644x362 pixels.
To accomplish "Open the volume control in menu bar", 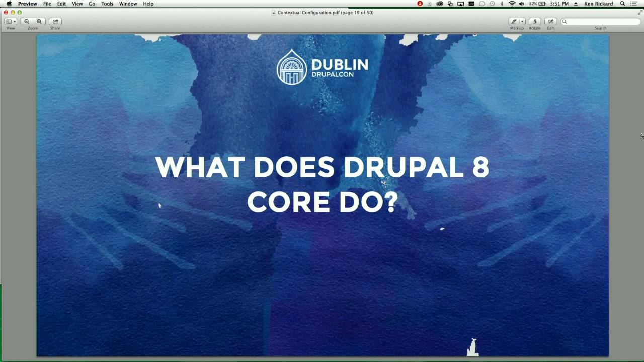I will pyautogui.click(x=521, y=4).
